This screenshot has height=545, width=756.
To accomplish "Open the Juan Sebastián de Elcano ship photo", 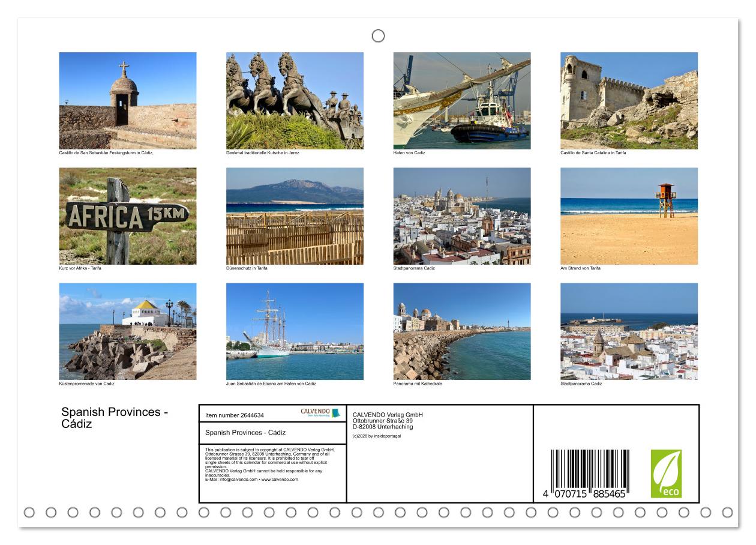I will coord(295,331).
